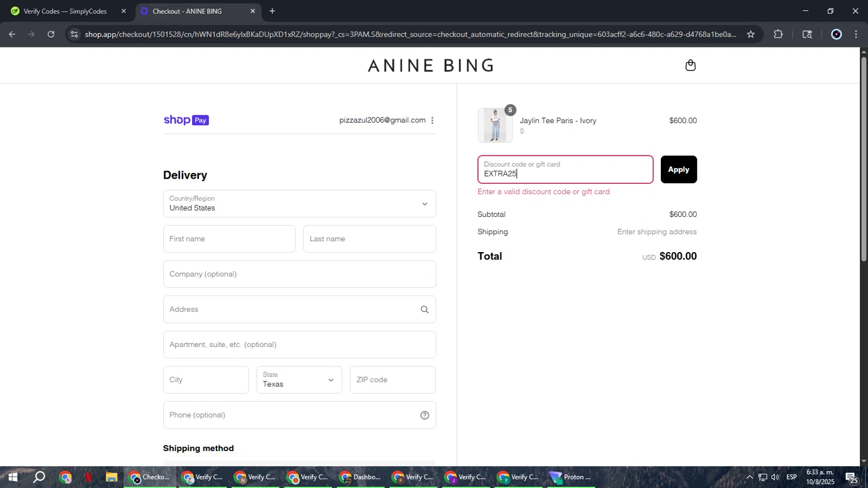Show hidden system tray icons
This screenshot has height=488, width=868.
(749, 478)
